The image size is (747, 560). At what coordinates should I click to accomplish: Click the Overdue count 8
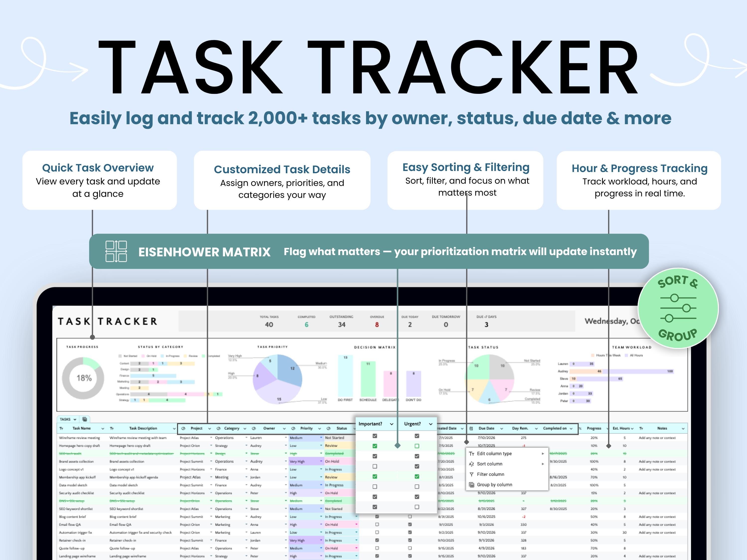pyautogui.click(x=377, y=325)
